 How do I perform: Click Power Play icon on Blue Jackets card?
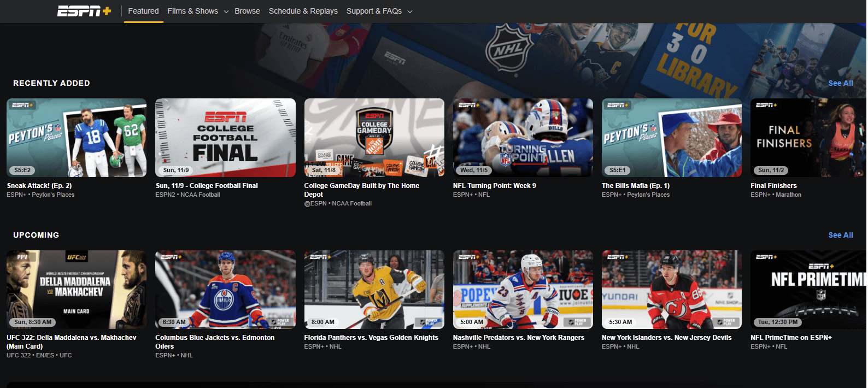(x=279, y=322)
